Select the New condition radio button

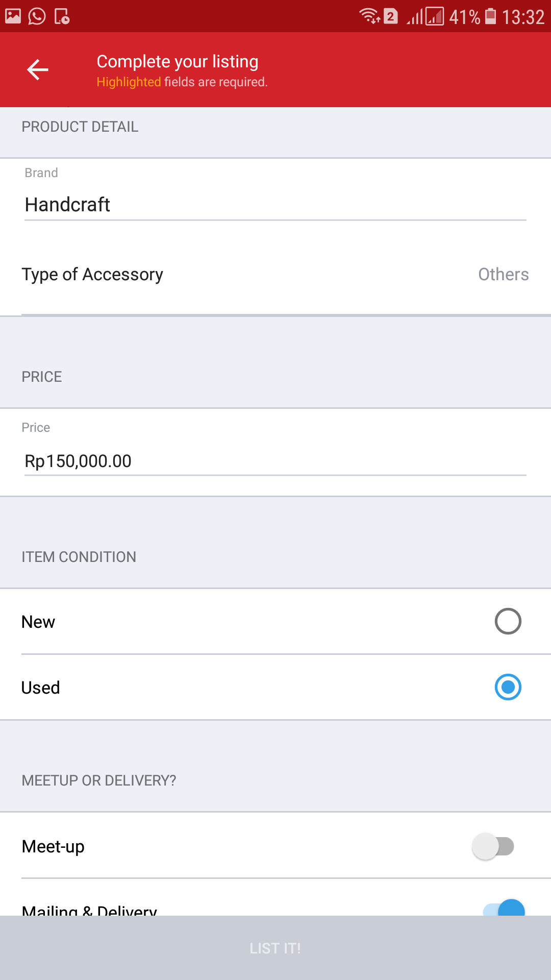(x=508, y=621)
